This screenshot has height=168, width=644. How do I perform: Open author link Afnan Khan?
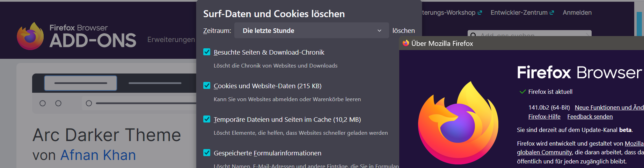click(98, 155)
